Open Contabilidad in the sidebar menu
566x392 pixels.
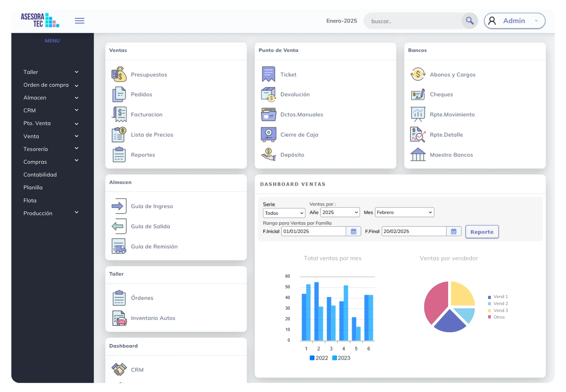(x=40, y=175)
